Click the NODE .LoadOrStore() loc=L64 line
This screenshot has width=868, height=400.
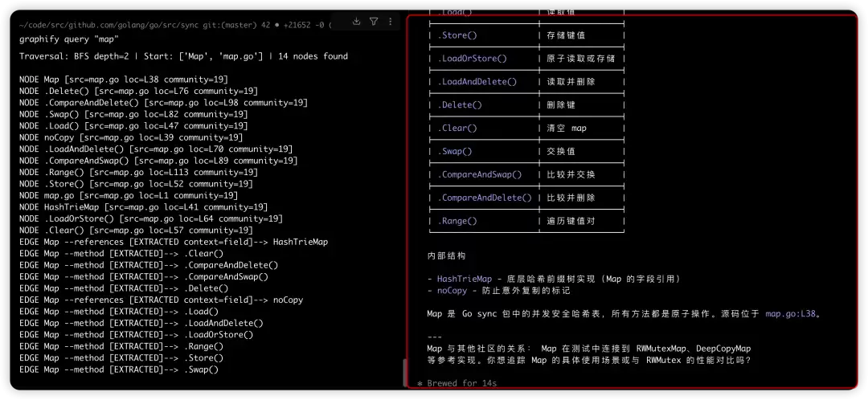150,218
